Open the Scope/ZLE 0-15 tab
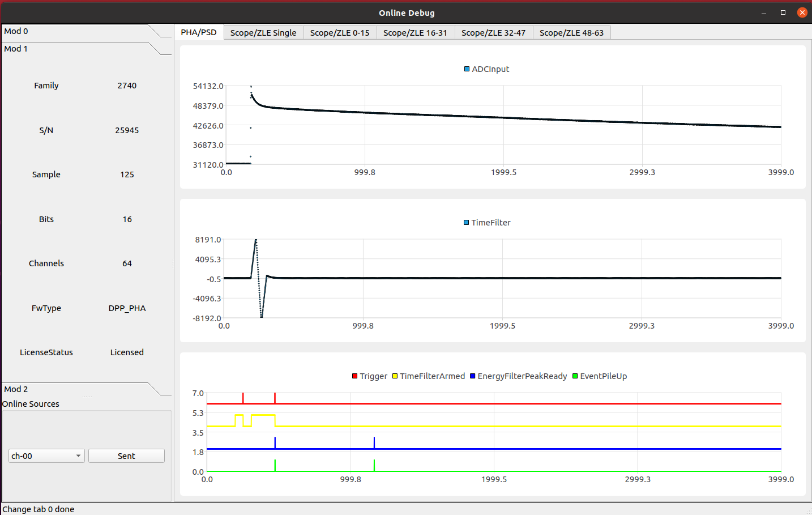The image size is (812, 515). pyautogui.click(x=340, y=33)
